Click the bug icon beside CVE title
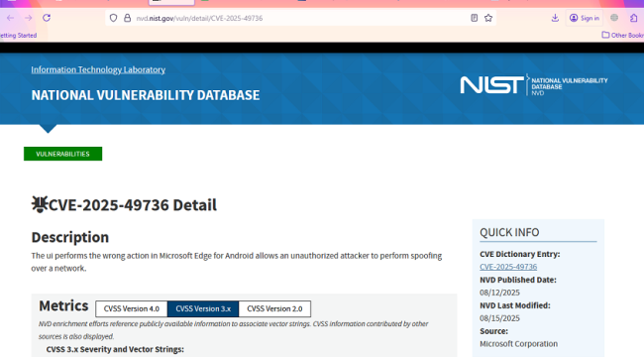The height and width of the screenshot is (357, 644). (40, 204)
